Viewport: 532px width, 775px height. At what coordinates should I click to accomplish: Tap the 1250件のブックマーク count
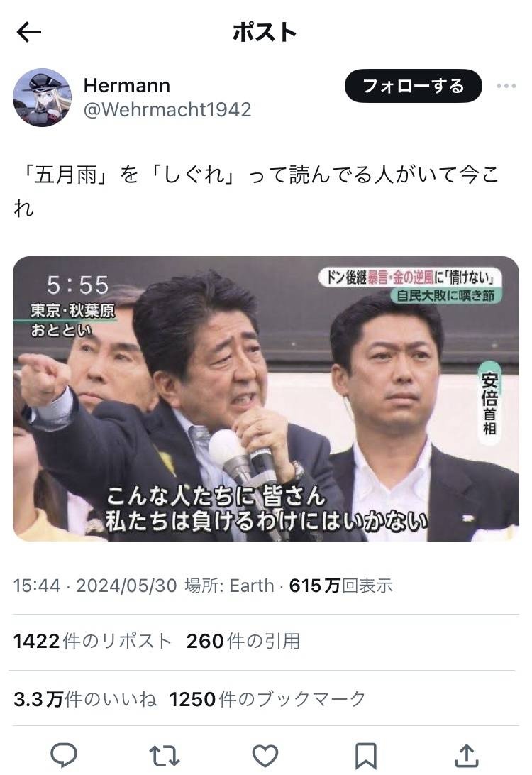click(267, 699)
